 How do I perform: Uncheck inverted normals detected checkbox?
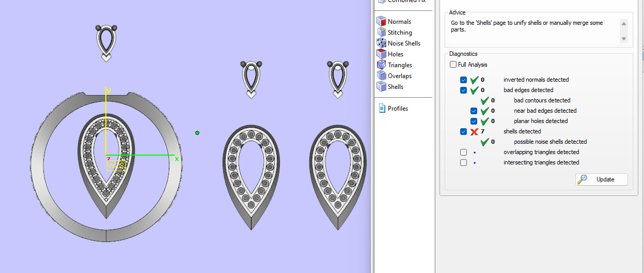click(x=463, y=80)
